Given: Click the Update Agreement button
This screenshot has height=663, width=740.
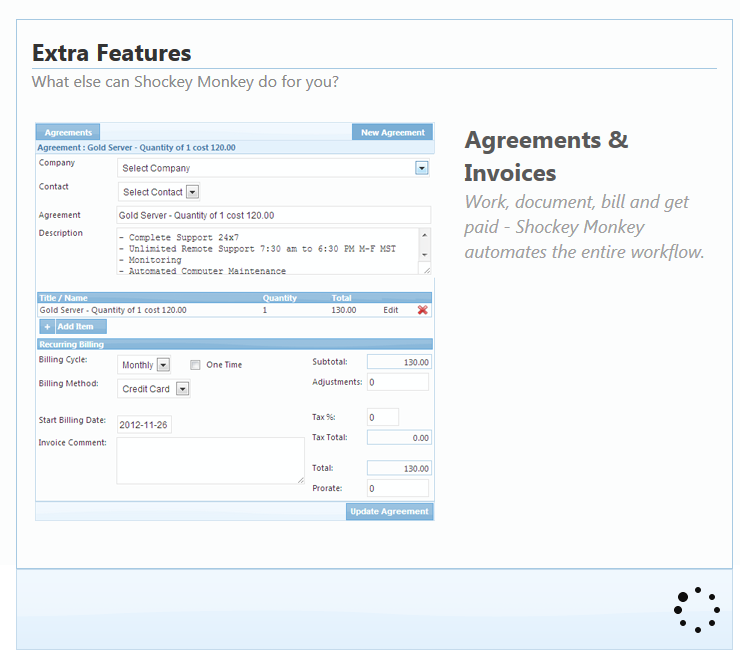Looking at the screenshot, I should 390,511.
